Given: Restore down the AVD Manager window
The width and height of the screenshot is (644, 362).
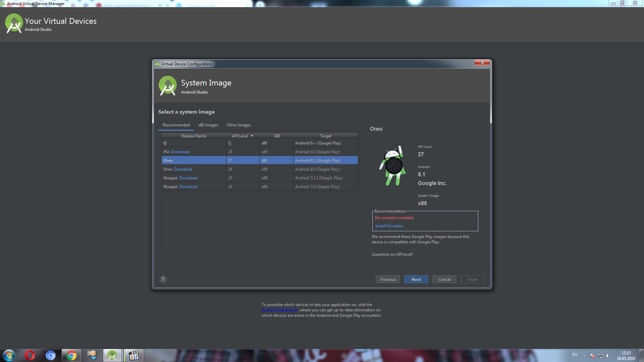Looking at the screenshot, I should [622, 3].
